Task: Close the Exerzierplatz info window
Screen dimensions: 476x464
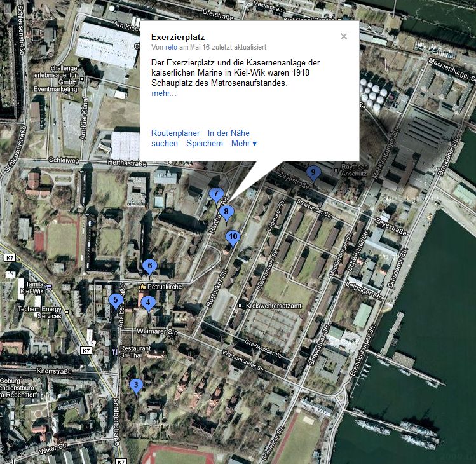Action: pyautogui.click(x=344, y=36)
